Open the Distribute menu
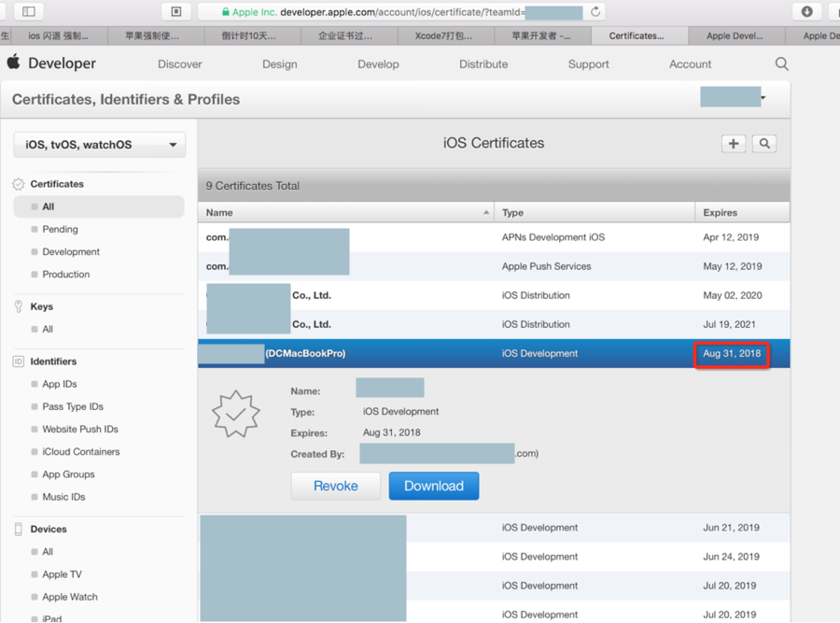 (483, 64)
